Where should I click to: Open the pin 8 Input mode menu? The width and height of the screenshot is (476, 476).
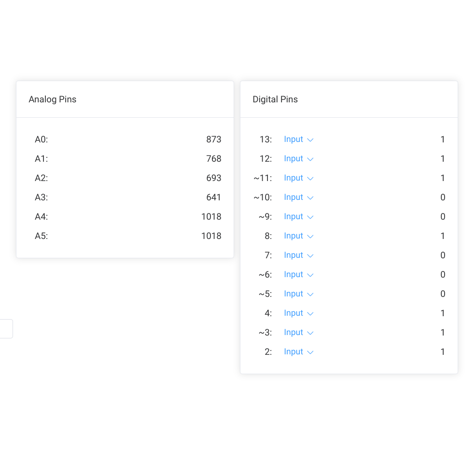pos(298,236)
